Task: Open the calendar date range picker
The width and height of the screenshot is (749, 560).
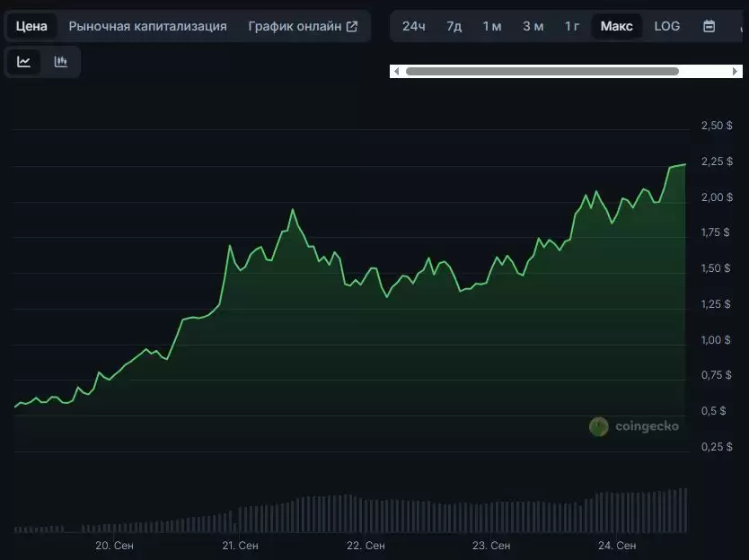Action: point(709,26)
